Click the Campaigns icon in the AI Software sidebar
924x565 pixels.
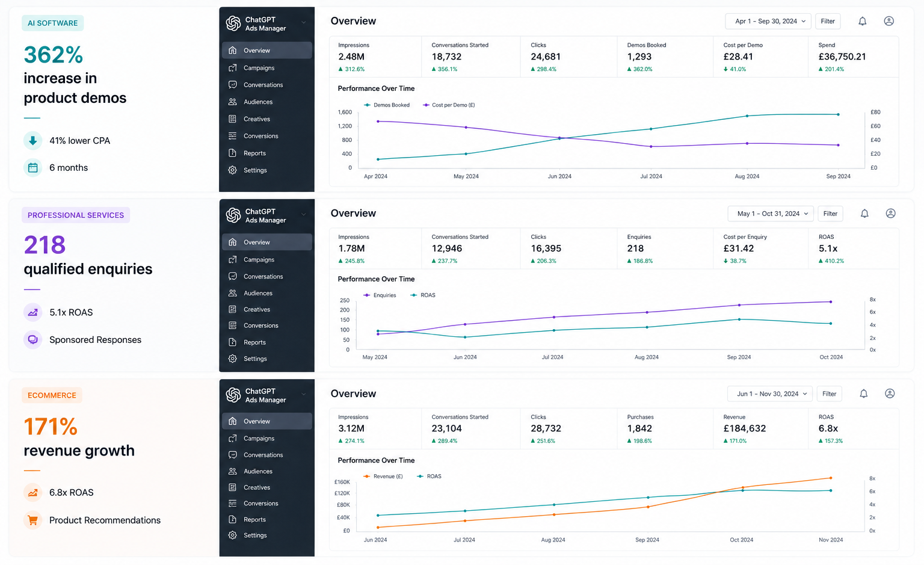[x=233, y=68]
